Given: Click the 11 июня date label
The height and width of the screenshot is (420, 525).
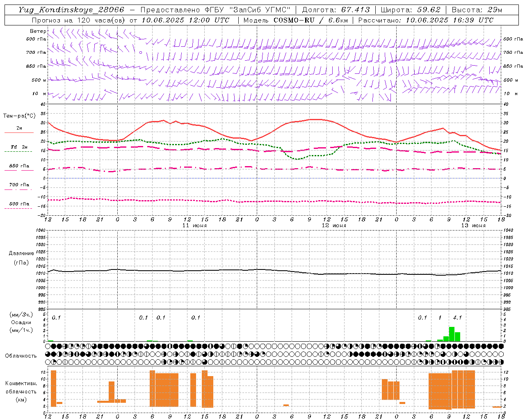Looking at the screenshot, I should 194,226.
